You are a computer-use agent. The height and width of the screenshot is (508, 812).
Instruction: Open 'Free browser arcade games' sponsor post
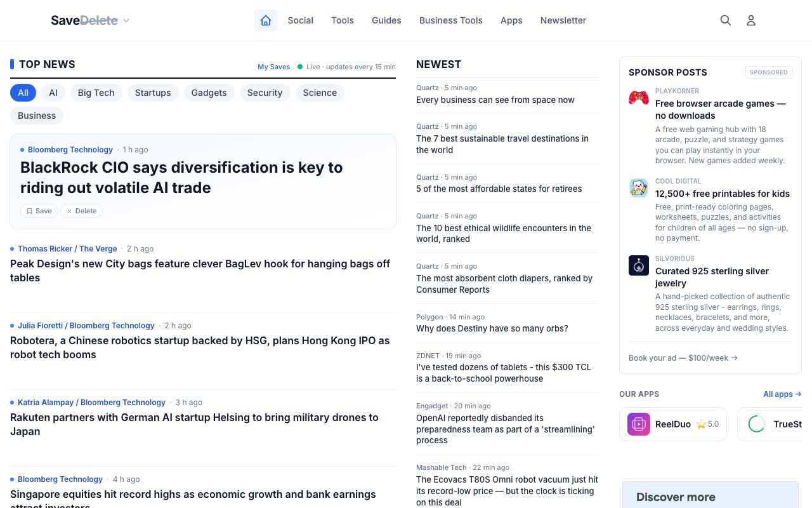point(721,109)
